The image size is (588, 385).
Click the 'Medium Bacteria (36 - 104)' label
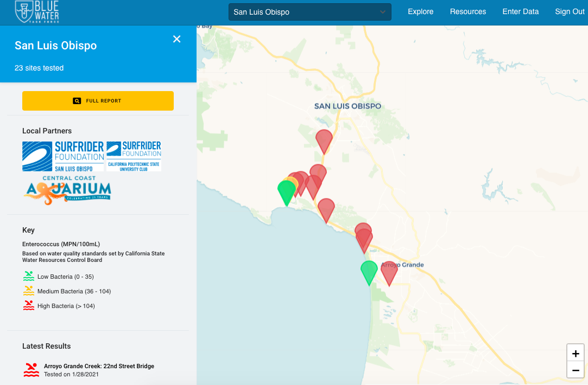coord(74,291)
